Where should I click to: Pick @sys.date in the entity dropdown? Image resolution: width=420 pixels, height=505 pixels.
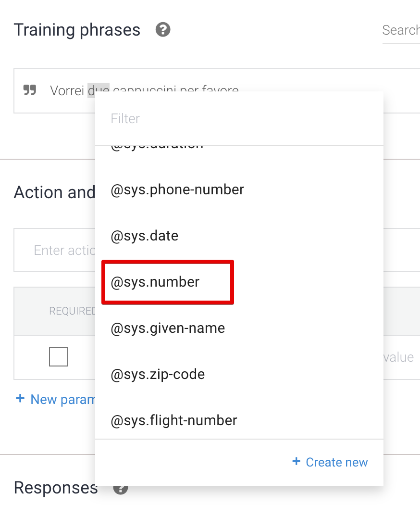145,236
